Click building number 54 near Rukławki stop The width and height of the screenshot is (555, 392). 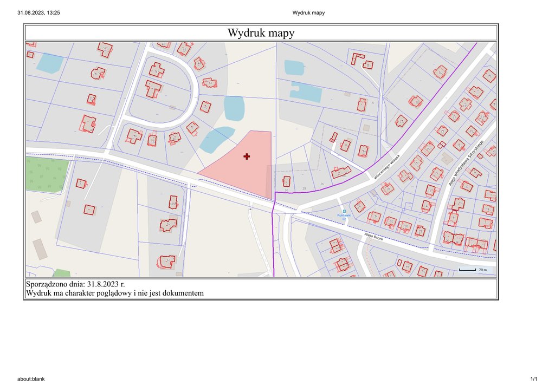pyautogui.click(x=376, y=217)
